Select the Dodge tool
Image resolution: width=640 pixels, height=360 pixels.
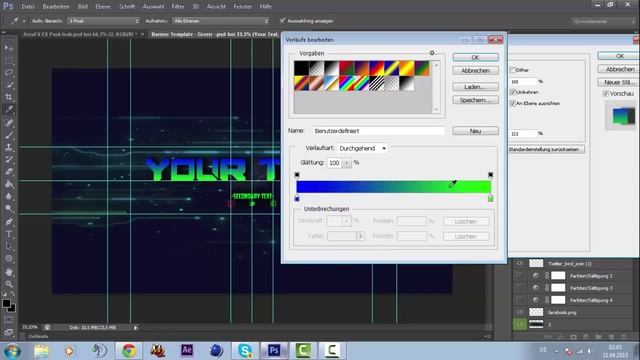pyautogui.click(x=9, y=209)
